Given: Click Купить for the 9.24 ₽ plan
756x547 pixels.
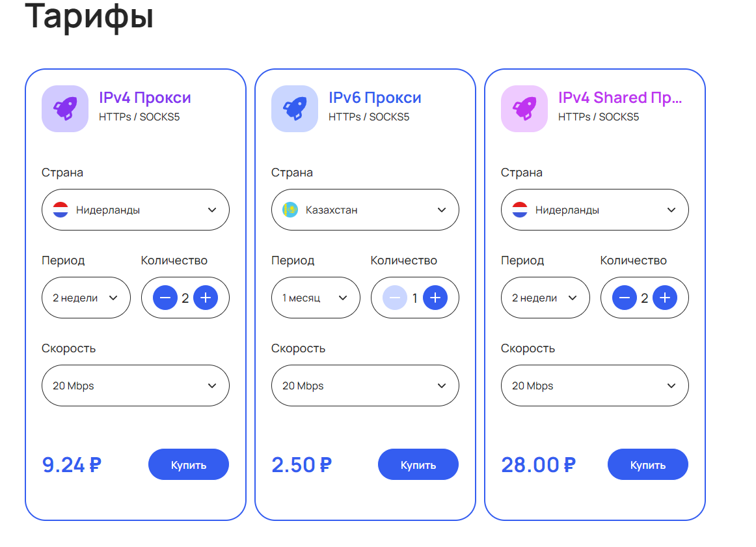Looking at the screenshot, I should point(189,465).
